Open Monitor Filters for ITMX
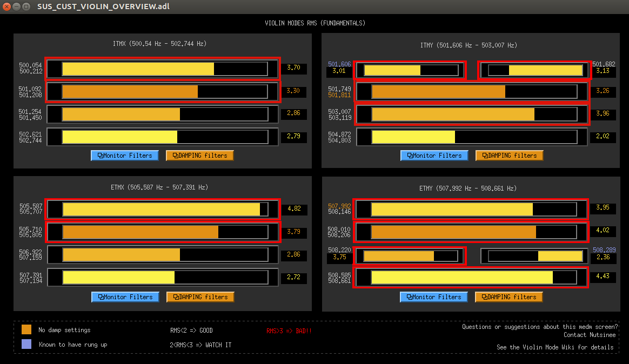Screen dimensions: 629x364 (x=125, y=156)
